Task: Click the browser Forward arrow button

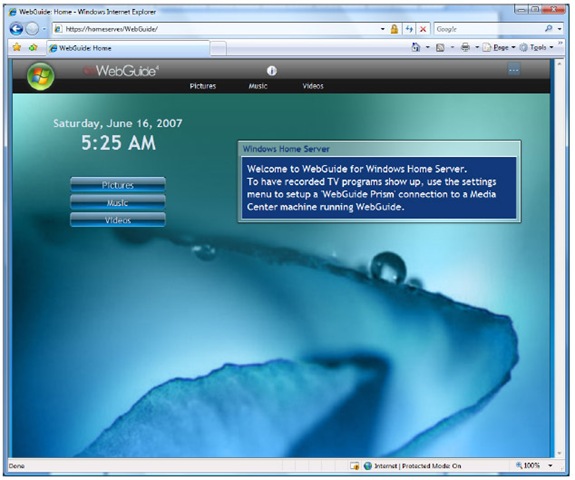Action: [x=32, y=29]
